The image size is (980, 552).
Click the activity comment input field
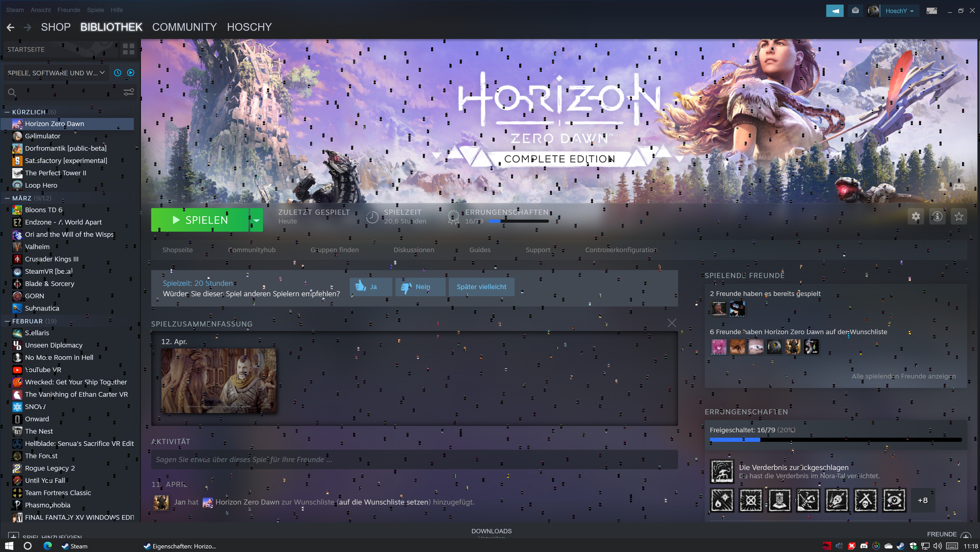tap(414, 459)
